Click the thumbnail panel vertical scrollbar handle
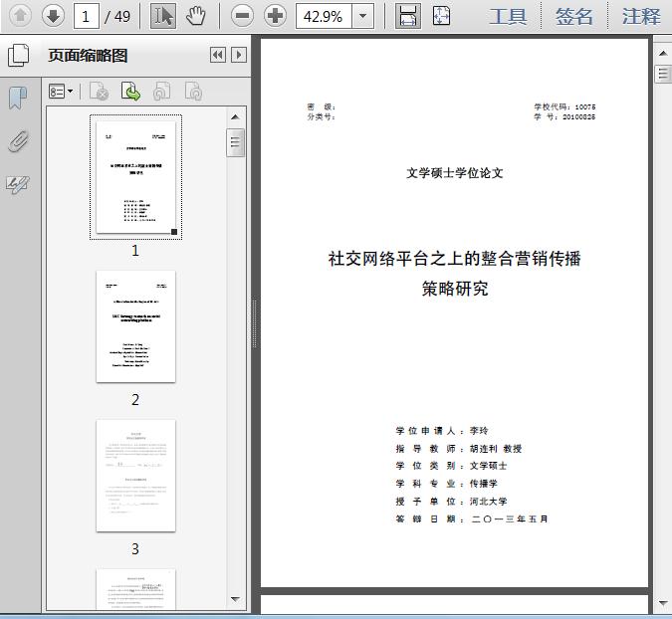The image size is (672, 619). (235, 142)
